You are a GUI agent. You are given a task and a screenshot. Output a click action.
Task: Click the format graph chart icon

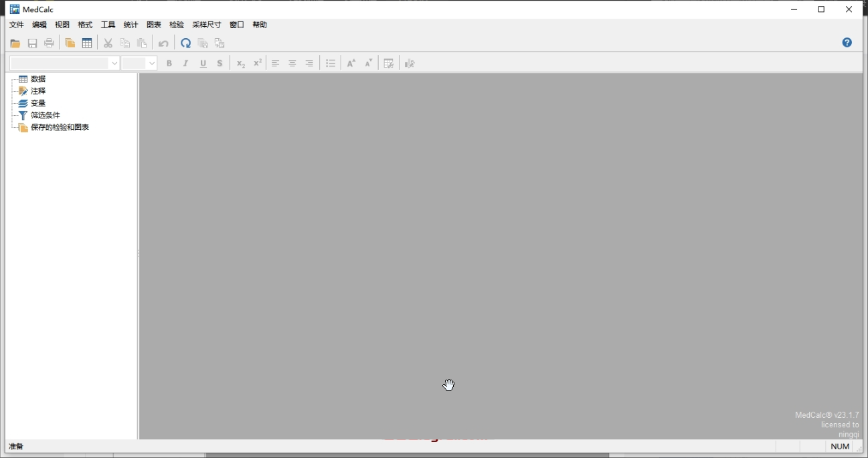(410, 64)
